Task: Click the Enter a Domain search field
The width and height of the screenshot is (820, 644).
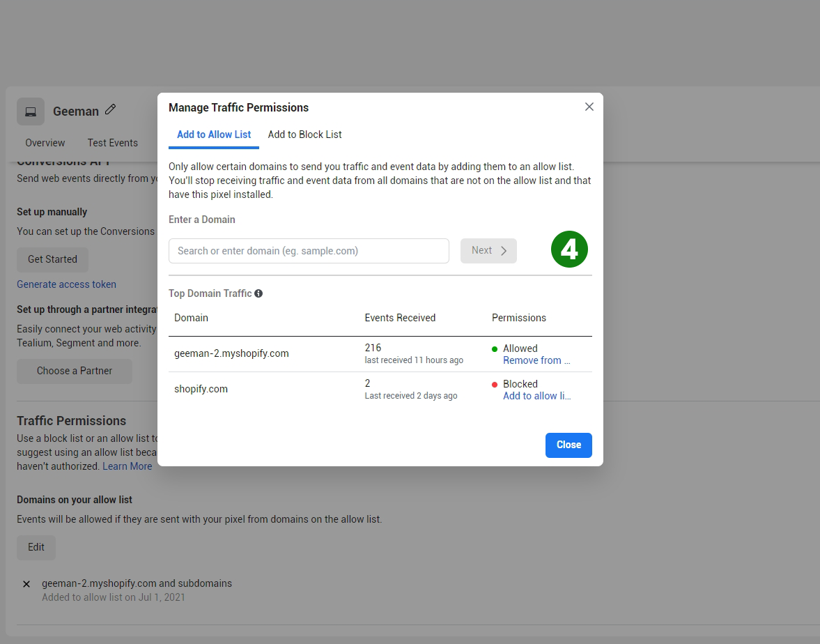Action: [309, 251]
